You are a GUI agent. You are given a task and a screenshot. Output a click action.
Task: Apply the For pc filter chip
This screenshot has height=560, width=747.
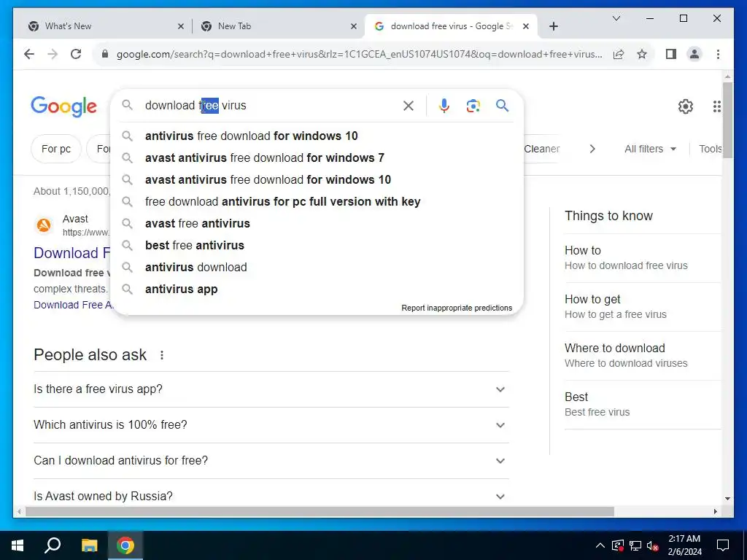(x=55, y=149)
